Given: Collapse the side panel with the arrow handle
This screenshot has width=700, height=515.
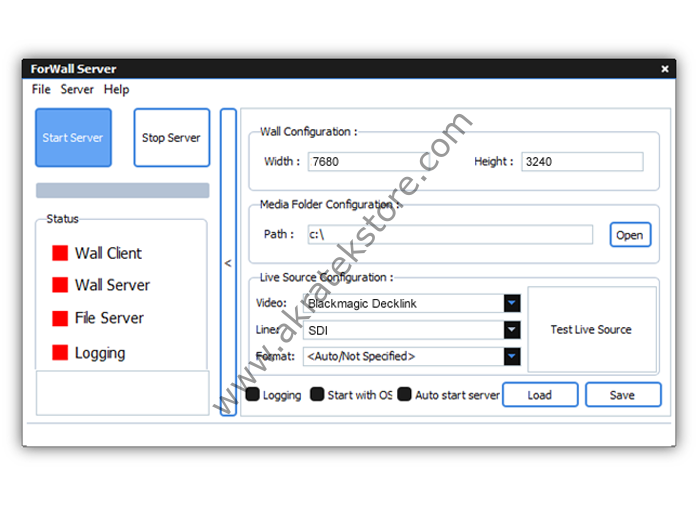Looking at the screenshot, I should pyautogui.click(x=228, y=263).
